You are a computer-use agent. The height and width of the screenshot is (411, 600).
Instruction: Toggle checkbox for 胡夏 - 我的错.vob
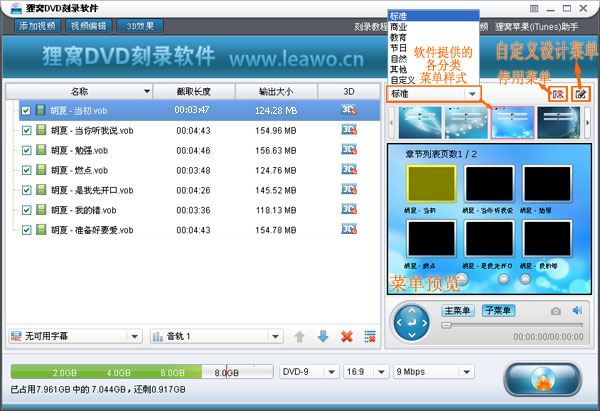(26, 210)
